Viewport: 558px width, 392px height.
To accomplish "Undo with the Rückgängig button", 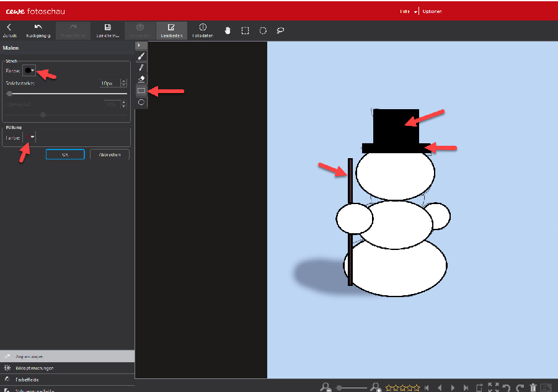I will coord(38,30).
